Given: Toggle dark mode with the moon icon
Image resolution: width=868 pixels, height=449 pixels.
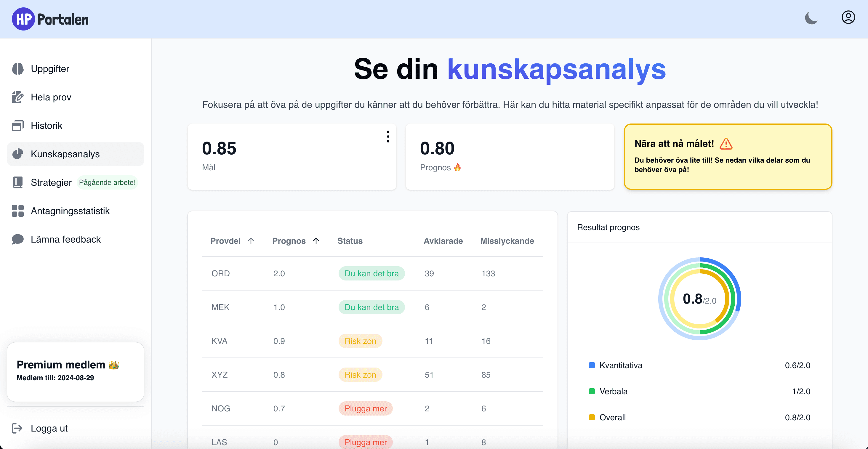Looking at the screenshot, I should (x=811, y=19).
